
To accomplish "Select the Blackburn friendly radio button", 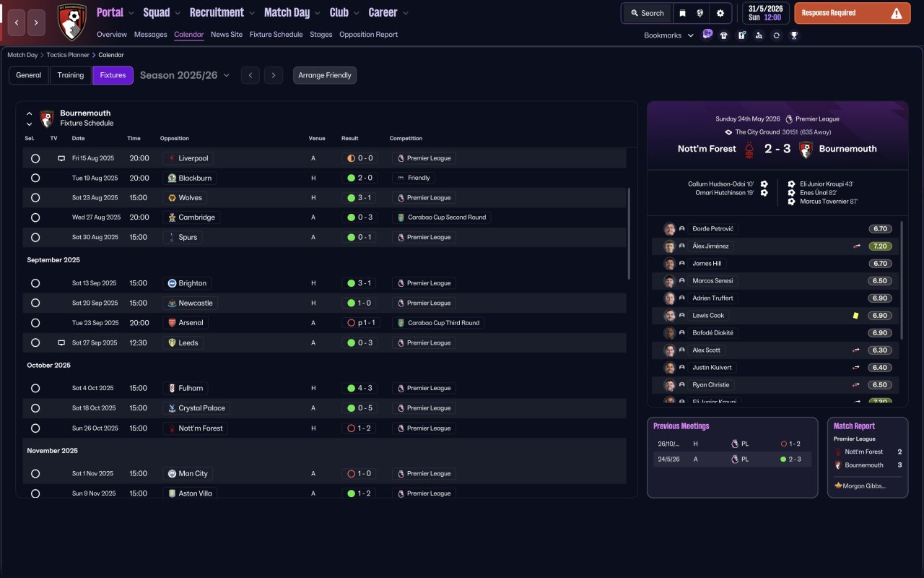I will point(35,178).
